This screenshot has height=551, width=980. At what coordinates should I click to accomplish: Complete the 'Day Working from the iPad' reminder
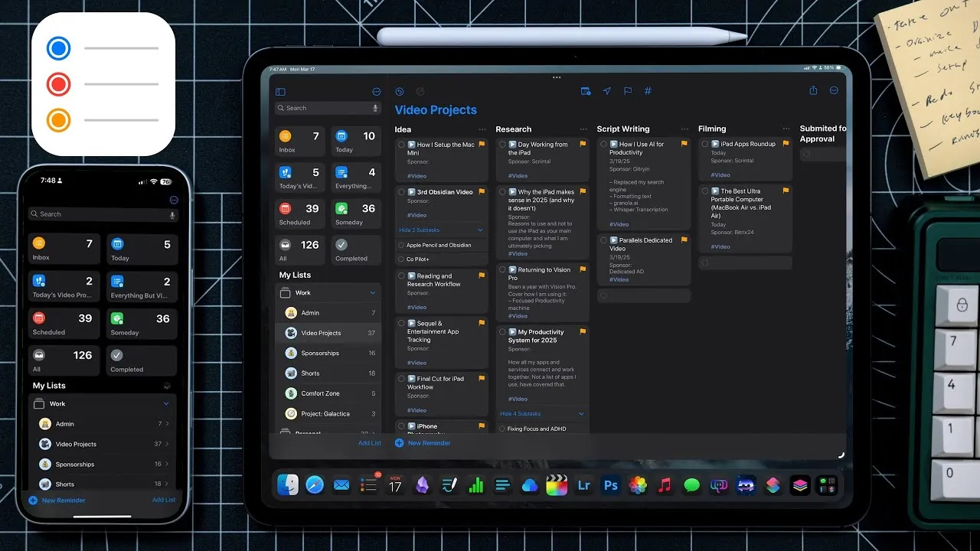click(502, 145)
